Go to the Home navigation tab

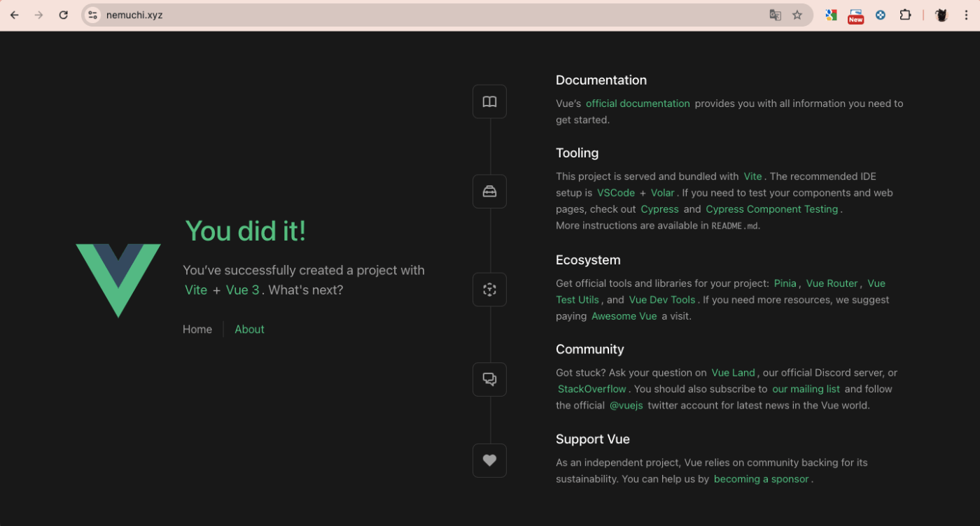(197, 329)
